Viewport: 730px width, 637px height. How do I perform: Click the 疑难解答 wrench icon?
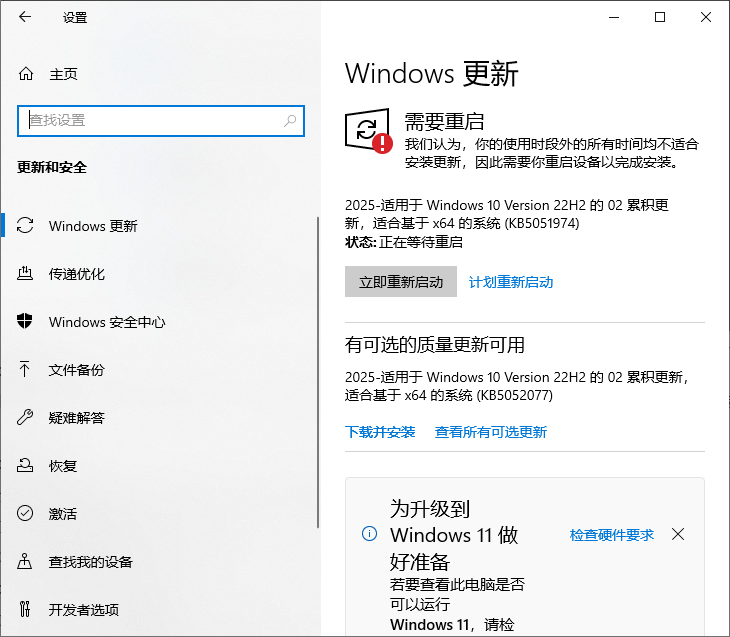click(x=25, y=417)
